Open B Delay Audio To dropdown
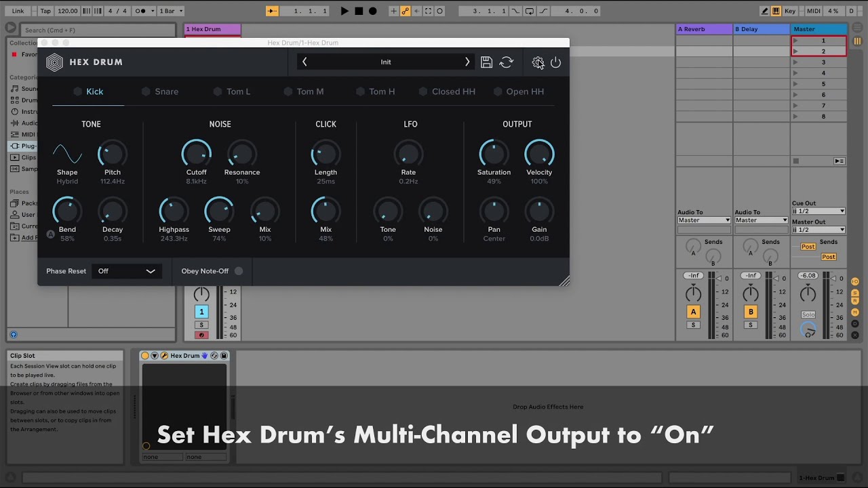This screenshot has width=868, height=488. coord(761,220)
